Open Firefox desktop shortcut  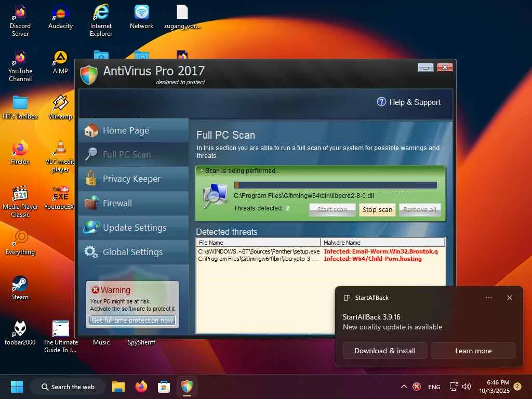pyautogui.click(x=20, y=153)
